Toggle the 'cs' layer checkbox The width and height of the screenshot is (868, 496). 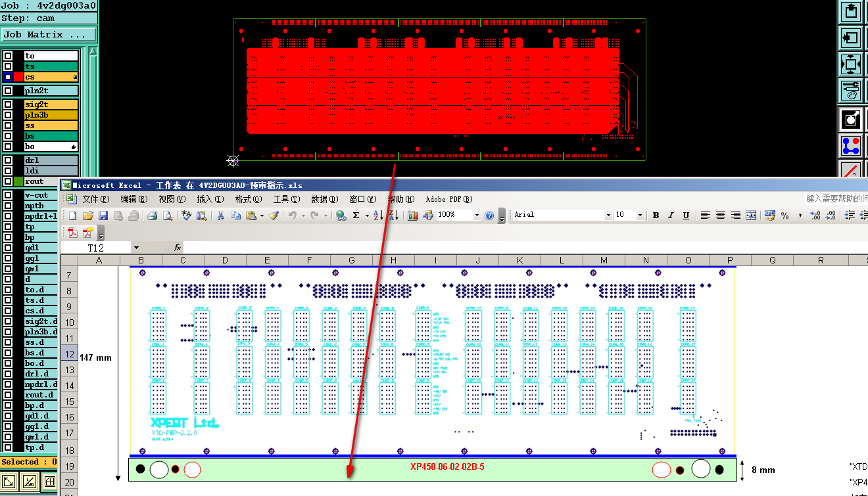point(8,78)
